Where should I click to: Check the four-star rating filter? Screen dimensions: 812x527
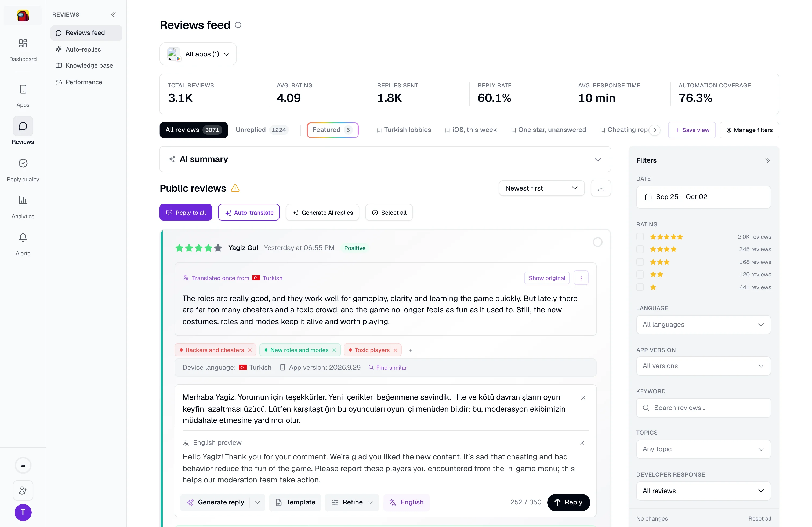tap(640, 250)
